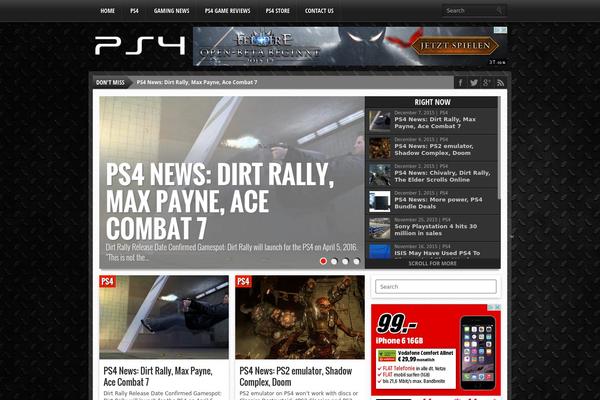Open card title PS4 News: Dirt Rally, Max Payne
The height and width of the screenshot is (400, 600).
(x=158, y=376)
